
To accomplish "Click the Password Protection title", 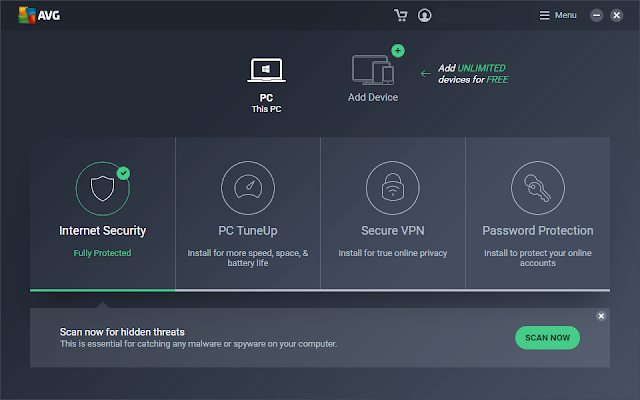I will 538,231.
